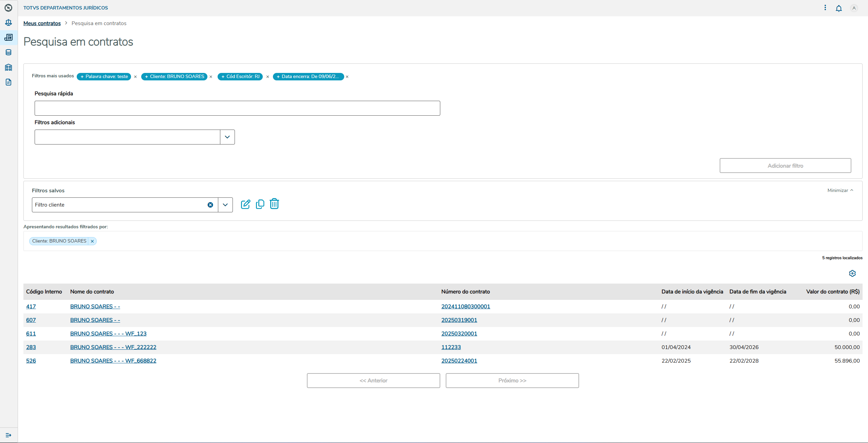Viewport: 868px width, 443px height.
Task: Add the Palavra chave: teste quick filter
Action: (x=104, y=77)
